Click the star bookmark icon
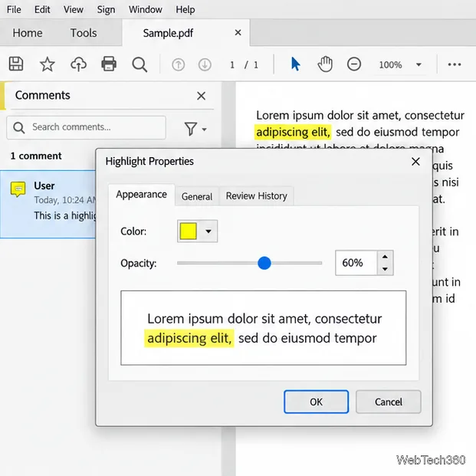 [x=48, y=64]
